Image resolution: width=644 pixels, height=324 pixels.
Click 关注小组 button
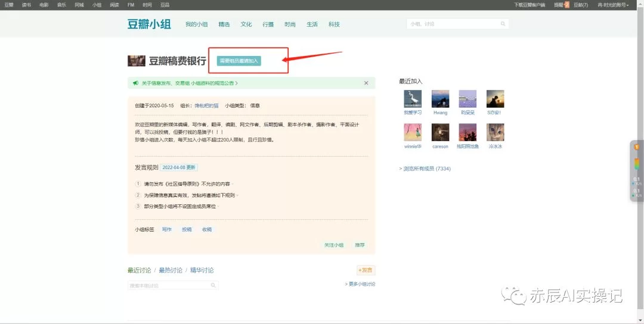pyautogui.click(x=334, y=245)
